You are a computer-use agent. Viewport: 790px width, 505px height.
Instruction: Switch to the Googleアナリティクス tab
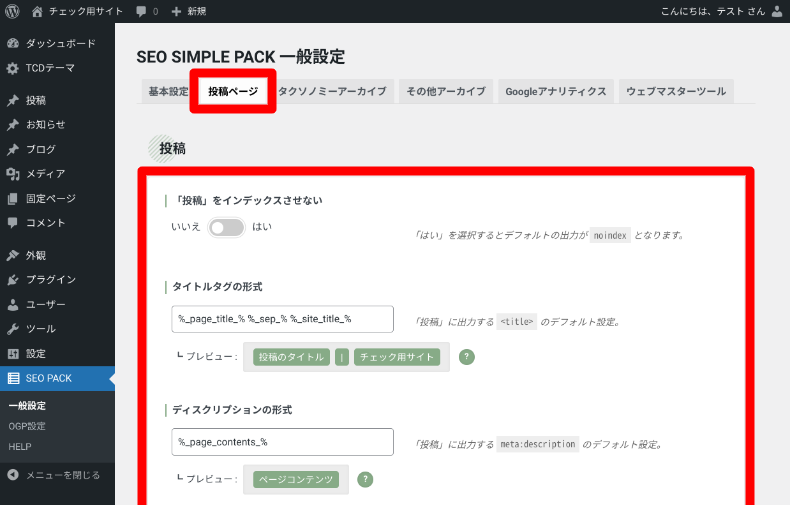pyautogui.click(x=556, y=91)
